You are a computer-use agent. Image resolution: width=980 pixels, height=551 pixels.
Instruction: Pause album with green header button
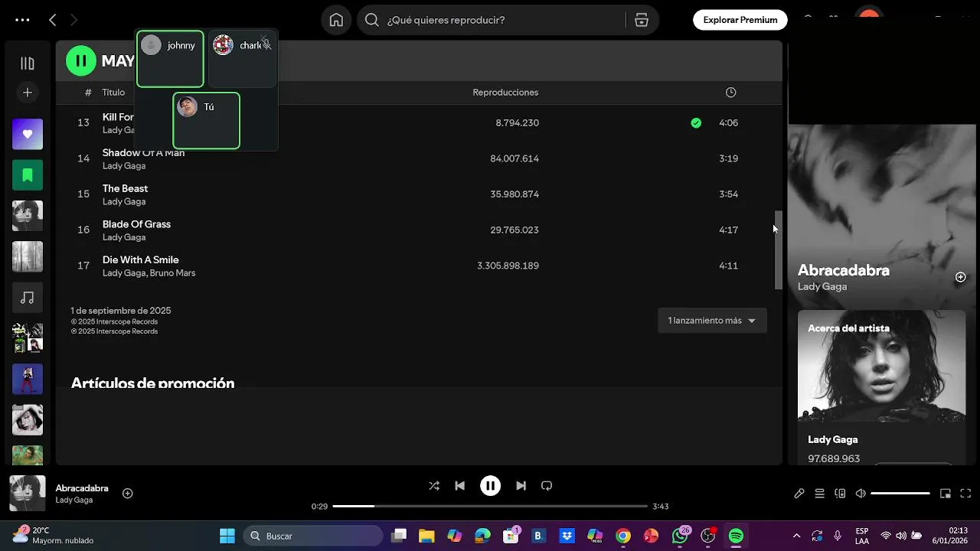click(81, 60)
